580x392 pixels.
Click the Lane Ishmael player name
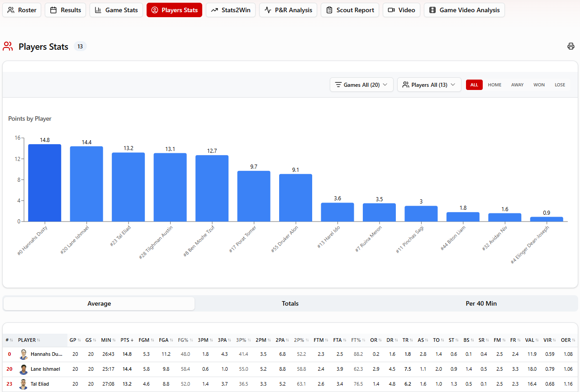pos(44,369)
